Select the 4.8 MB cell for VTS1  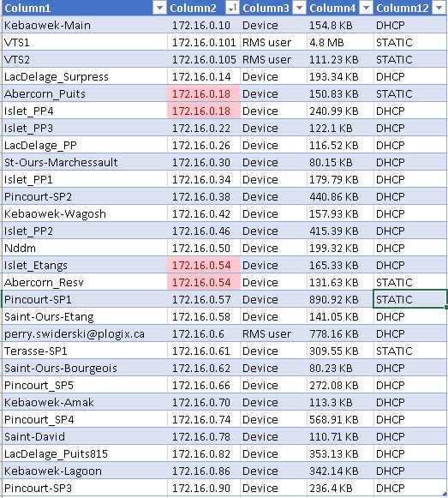coord(340,42)
